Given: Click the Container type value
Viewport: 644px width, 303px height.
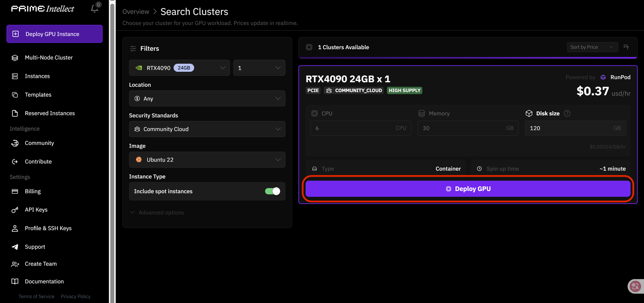Looking at the screenshot, I should tap(448, 169).
